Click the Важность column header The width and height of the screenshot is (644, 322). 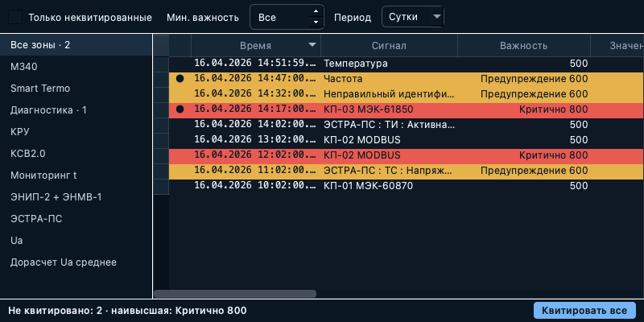pyautogui.click(x=524, y=46)
